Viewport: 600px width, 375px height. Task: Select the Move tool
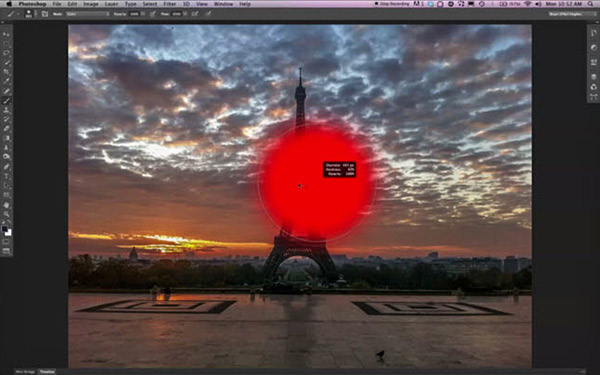(x=7, y=34)
